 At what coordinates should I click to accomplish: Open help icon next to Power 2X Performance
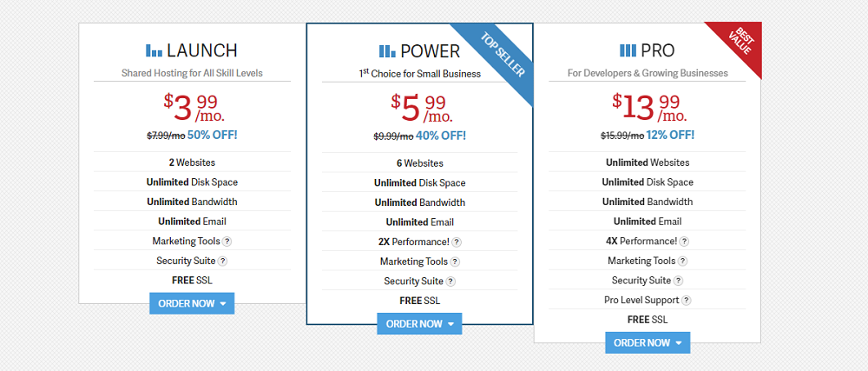pos(457,242)
